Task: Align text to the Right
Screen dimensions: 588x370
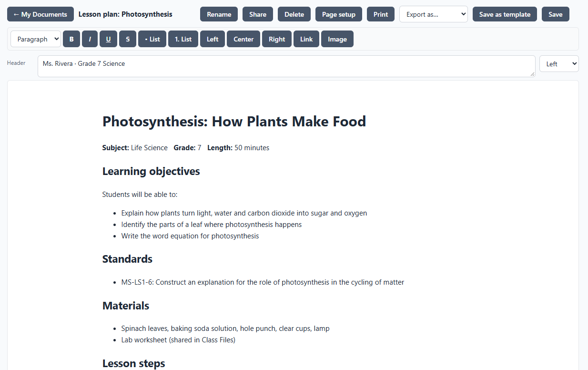Action: tap(277, 39)
